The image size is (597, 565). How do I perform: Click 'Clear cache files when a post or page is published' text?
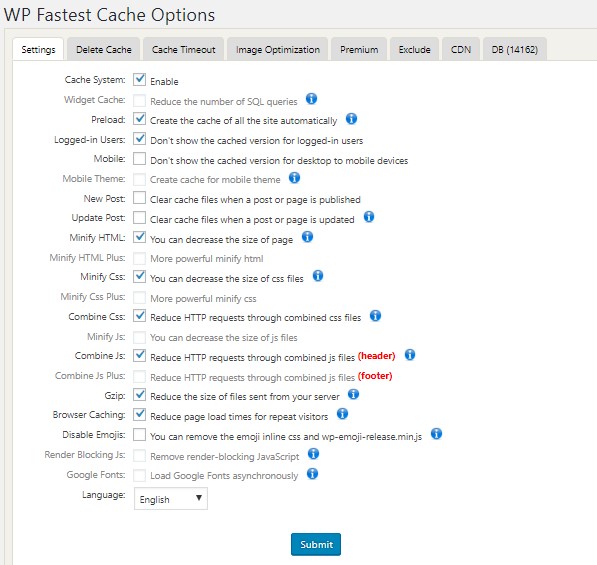(255, 200)
